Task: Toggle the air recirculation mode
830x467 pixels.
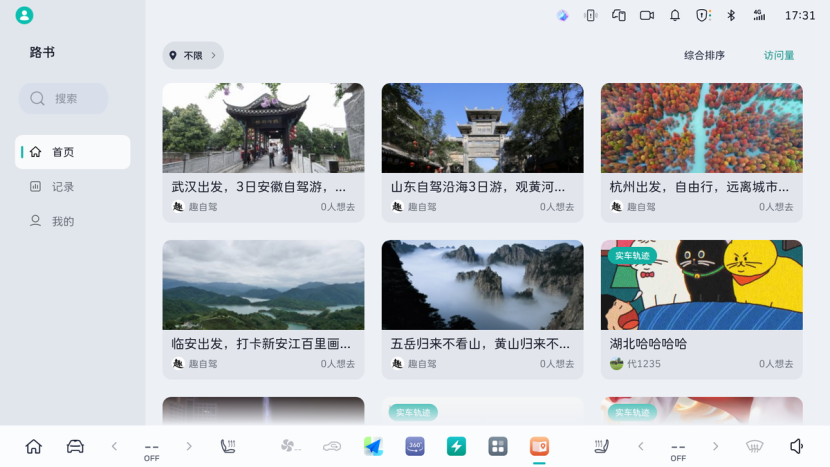Action: (332, 446)
